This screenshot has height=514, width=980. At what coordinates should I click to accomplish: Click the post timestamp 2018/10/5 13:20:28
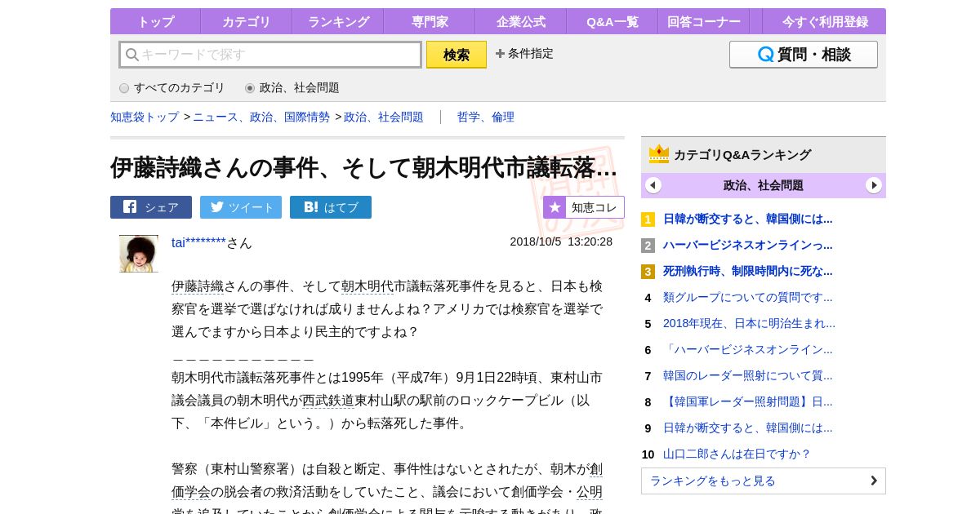point(561,241)
